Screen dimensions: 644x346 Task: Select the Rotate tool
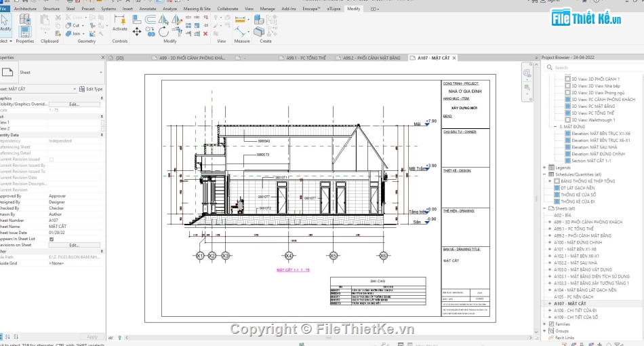[x=163, y=32]
